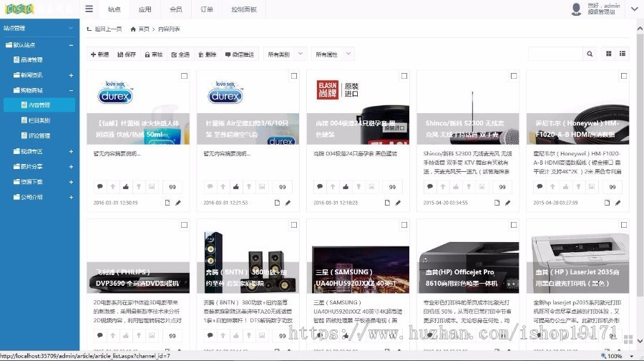Collapse the 购物商城 minus sign
Screen dimensions: 644x361
[x=71, y=90]
